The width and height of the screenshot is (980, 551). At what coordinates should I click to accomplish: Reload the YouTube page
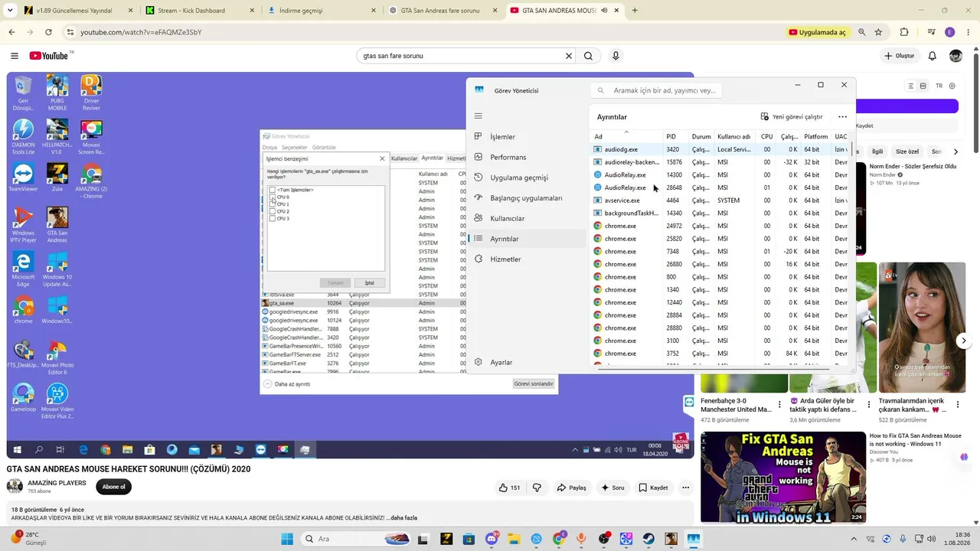coord(48,32)
